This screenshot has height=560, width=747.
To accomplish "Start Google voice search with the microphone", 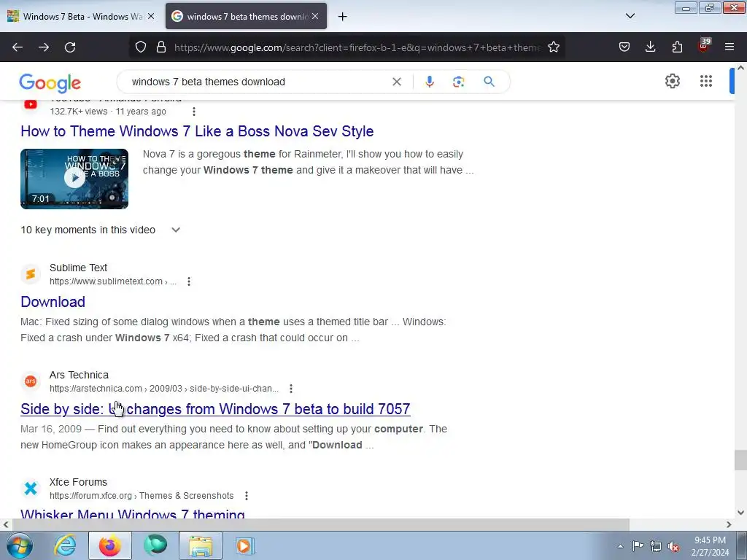I will [x=429, y=82].
